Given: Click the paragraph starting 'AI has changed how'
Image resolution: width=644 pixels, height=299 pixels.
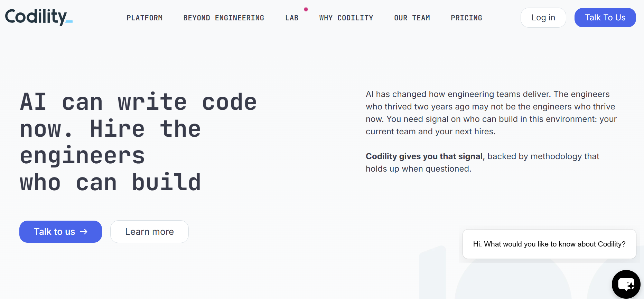Looking at the screenshot, I should [x=491, y=113].
